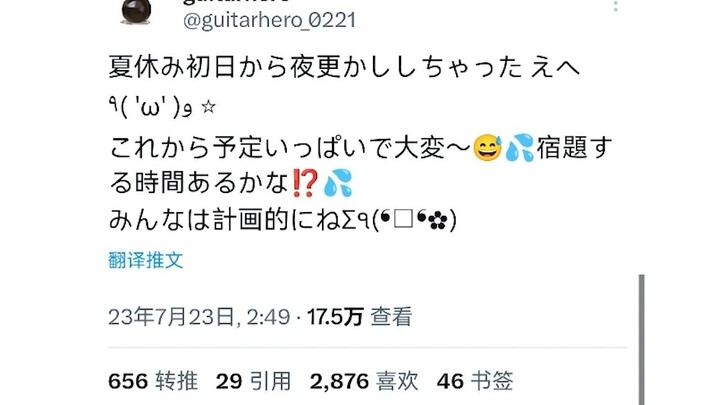Click the 翻译推文 translate tweet link
The height and width of the screenshot is (405, 720).
coord(146,260)
